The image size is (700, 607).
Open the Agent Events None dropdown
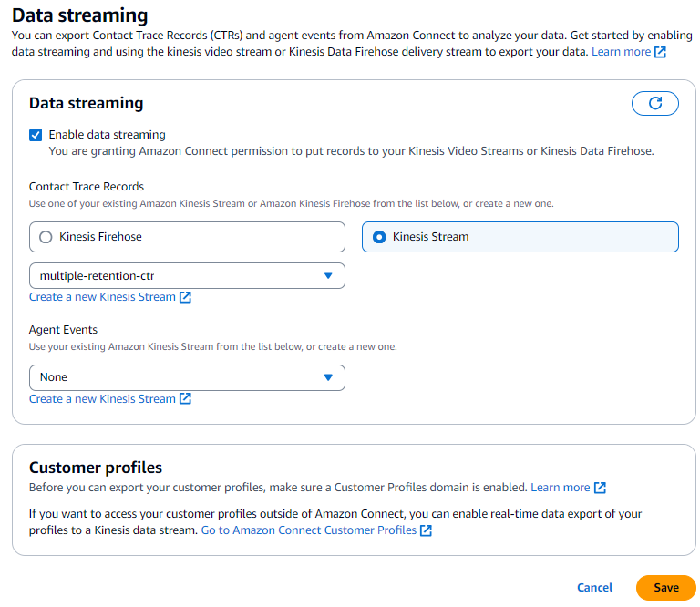tap(187, 377)
